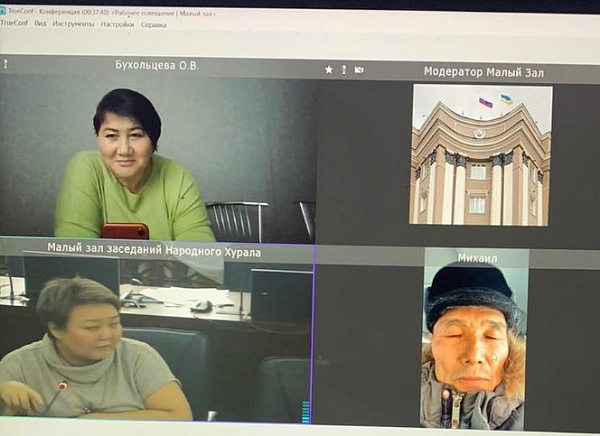
Task: Open the Справка menu
Action: coord(153,23)
